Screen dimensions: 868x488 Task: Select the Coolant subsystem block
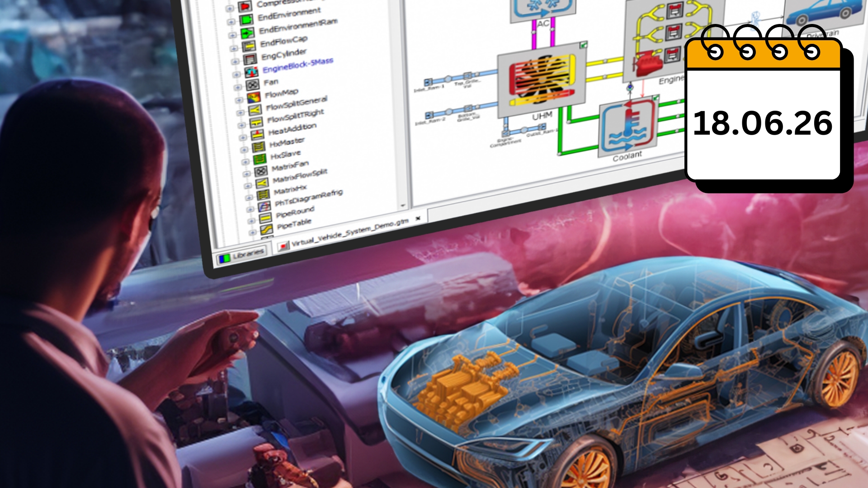[627, 127]
